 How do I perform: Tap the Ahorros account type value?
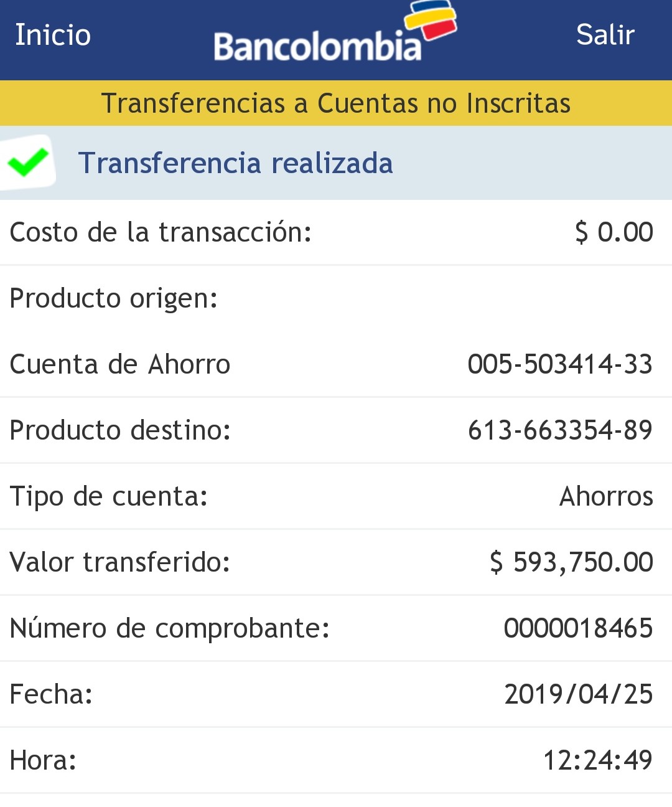click(606, 496)
